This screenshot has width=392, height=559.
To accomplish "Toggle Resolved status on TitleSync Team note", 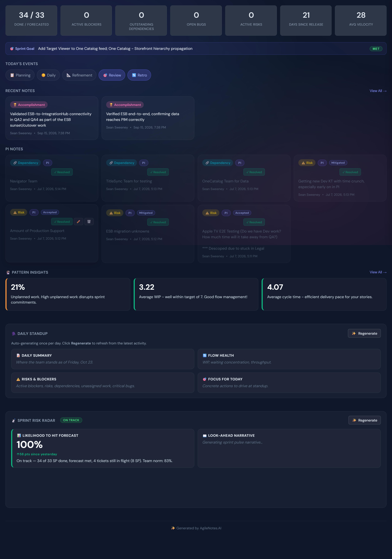I will tap(158, 172).
